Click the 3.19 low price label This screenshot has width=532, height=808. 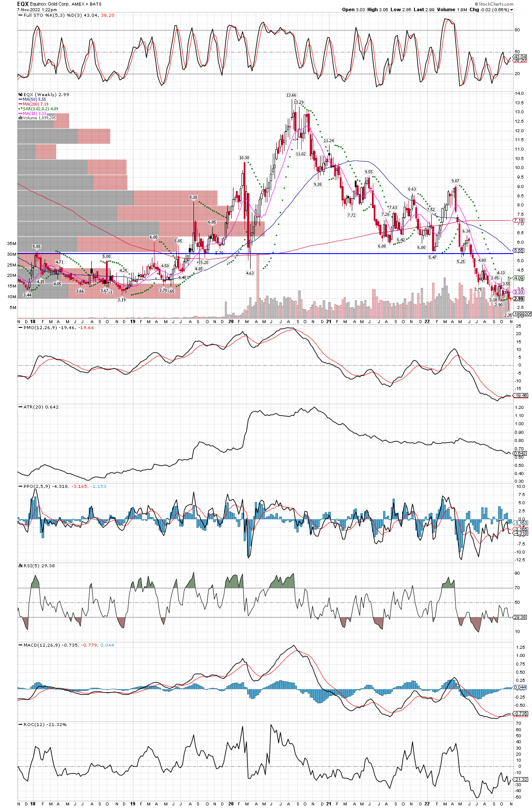122,300
